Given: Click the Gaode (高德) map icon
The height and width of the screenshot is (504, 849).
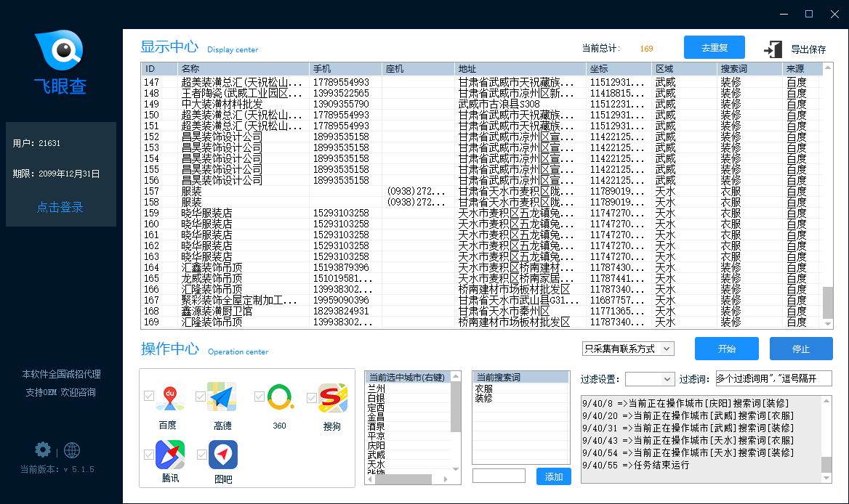Looking at the screenshot, I should (222, 397).
